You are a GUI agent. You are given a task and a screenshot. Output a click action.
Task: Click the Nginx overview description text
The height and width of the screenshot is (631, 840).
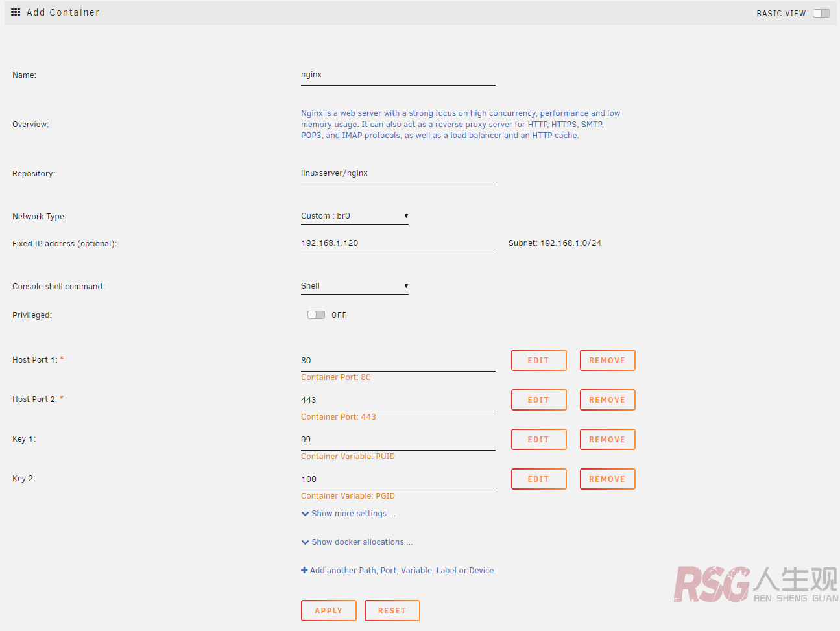pyautogui.click(x=461, y=125)
